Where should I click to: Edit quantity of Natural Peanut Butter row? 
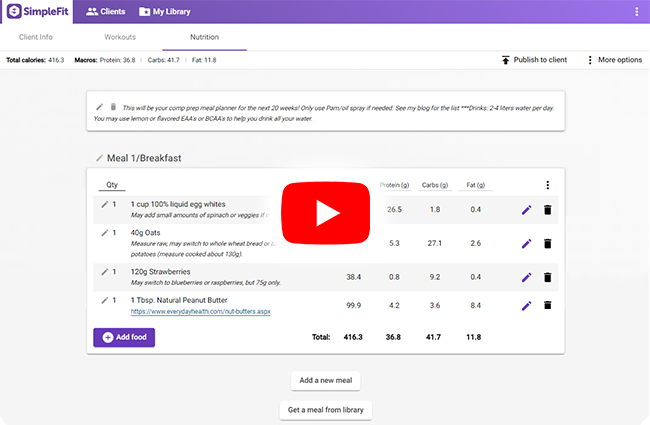(x=104, y=300)
